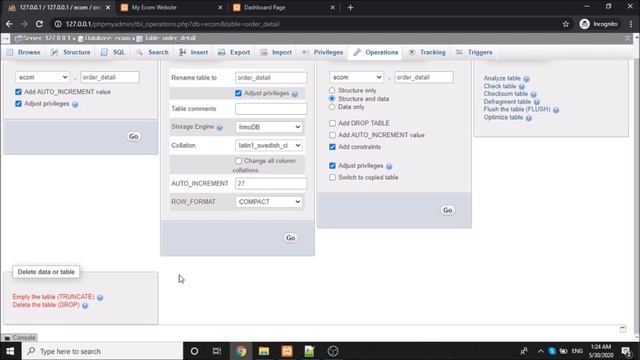Collapse phpMyAdmin navigation panel icon

coord(5,38)
